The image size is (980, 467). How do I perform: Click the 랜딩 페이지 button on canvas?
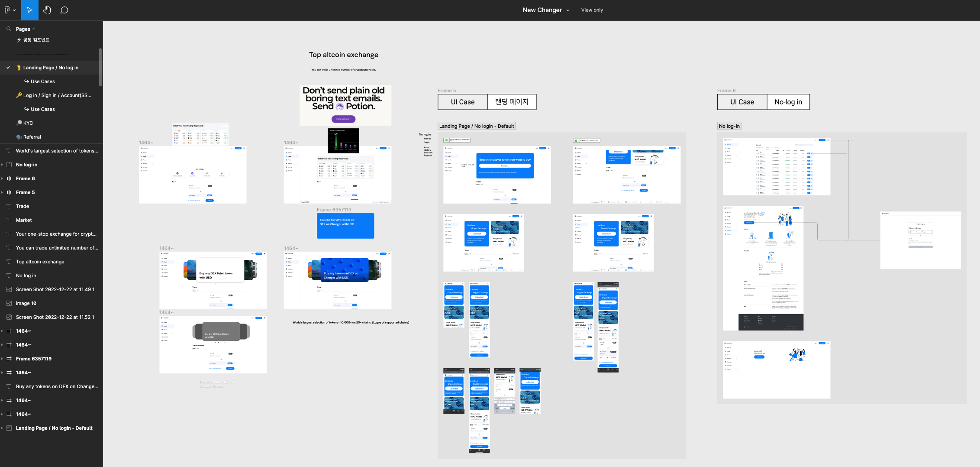click(512, 102)
